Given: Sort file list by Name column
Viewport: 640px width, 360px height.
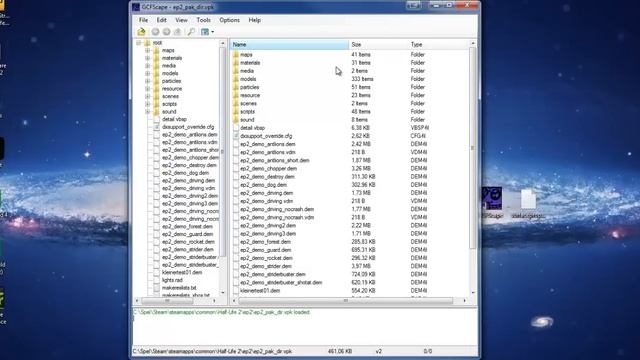Looking at the screenshot, I should 289,44.
